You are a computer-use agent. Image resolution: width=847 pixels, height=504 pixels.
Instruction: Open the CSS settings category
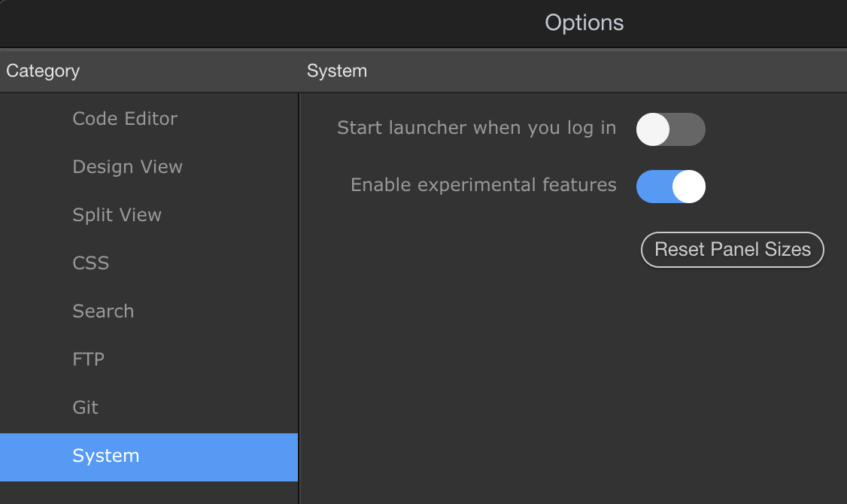[x=90, y=263]
